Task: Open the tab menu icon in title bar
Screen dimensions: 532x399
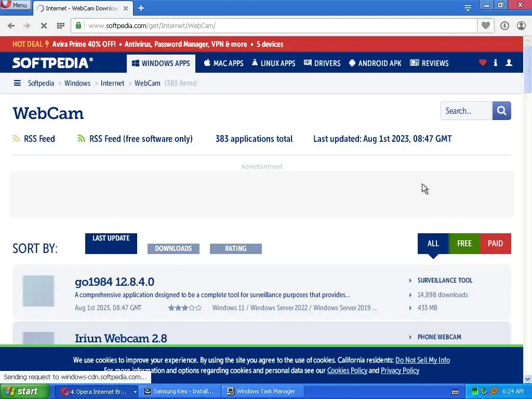Action: click(x=468, y=8)
